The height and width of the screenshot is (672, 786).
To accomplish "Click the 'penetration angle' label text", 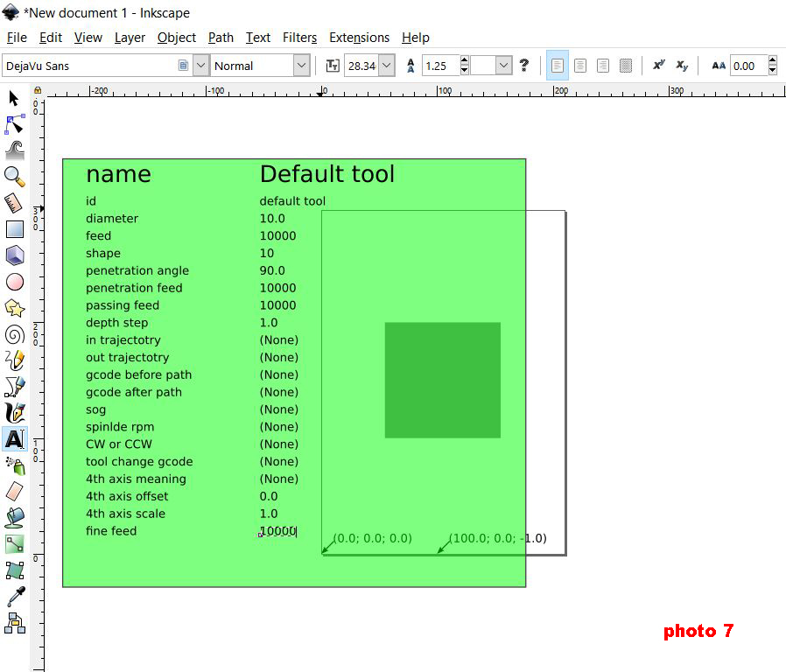I will click(137, 270).
